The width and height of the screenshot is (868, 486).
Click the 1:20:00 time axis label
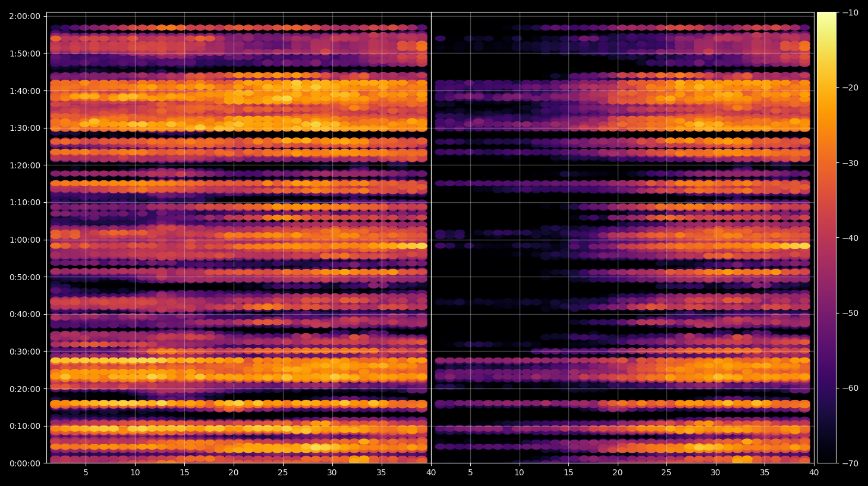pyautogui.click(x=24, y=165)
